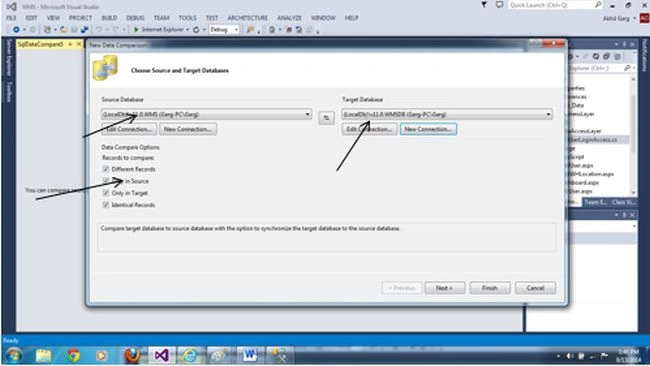Click the Finish button
The image size is (650, 366).
click(x=490, y=288)
